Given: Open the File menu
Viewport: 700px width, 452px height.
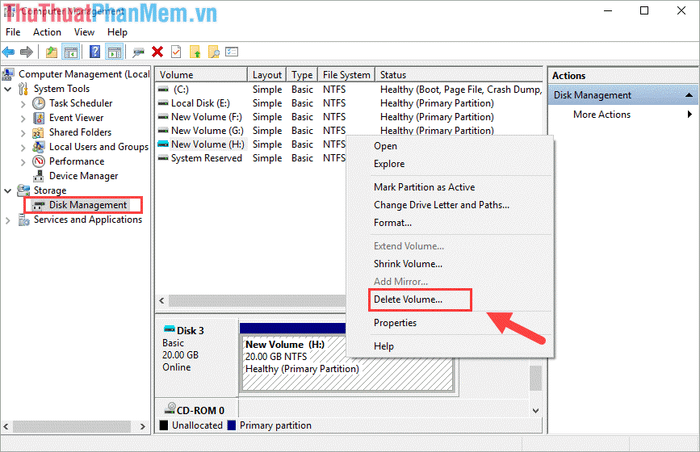Looking at the screenshot, I should [13, 32].
